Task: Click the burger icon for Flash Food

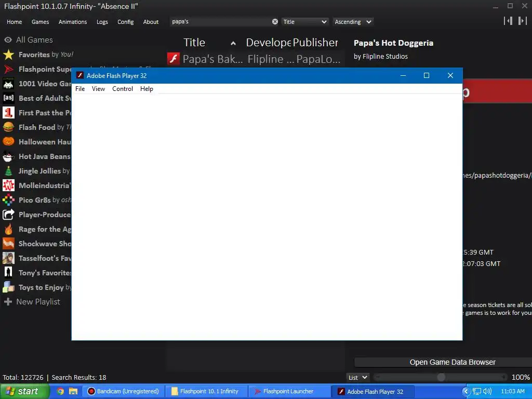Action: [8, 127]
